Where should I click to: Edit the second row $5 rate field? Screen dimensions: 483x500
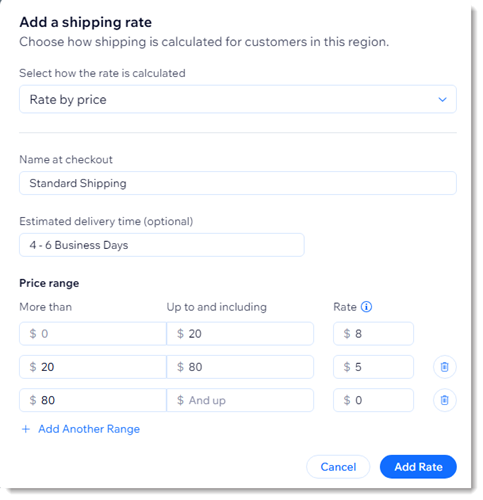pos(373,367)
